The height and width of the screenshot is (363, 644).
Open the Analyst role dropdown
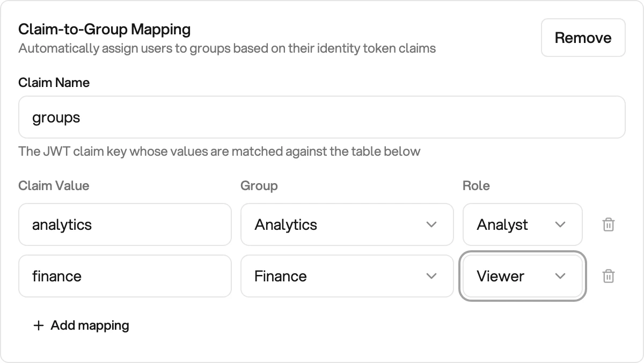pos(523,224)
